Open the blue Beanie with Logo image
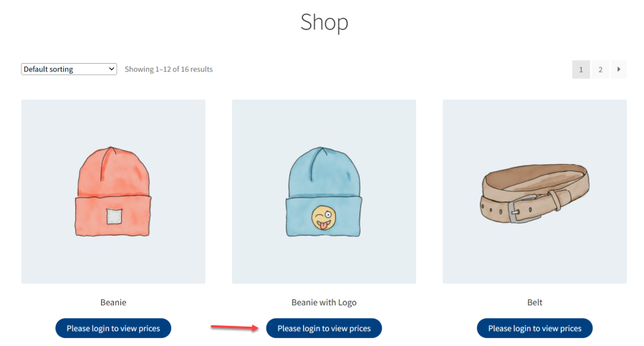This screenshot has width=644, height=346. coord(324,191)
